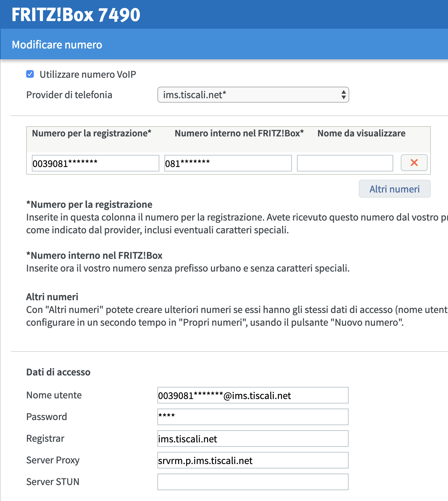The image size is (448, 501).
Task: Edit the Registrar field ims.tiscali.net
Action: coord(253,439)
